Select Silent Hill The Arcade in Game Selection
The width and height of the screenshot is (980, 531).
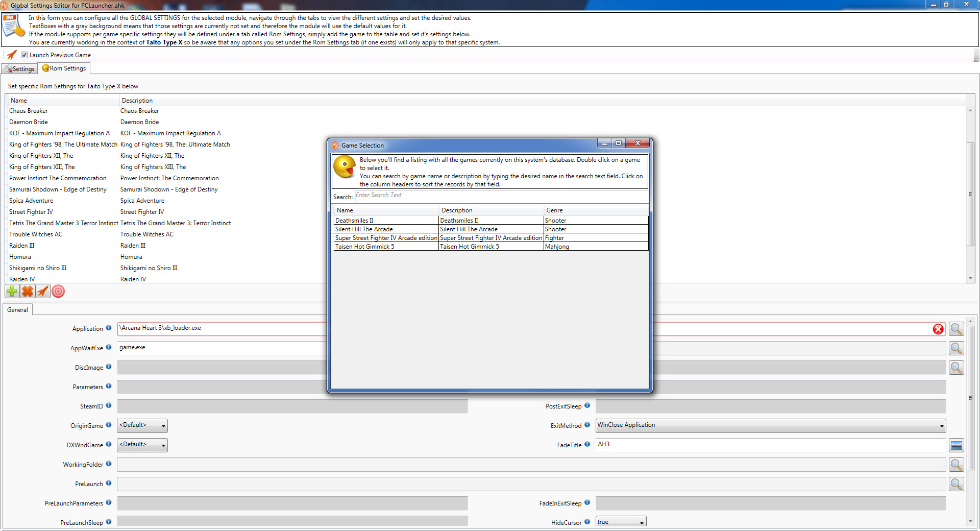[x=491, y=229]
